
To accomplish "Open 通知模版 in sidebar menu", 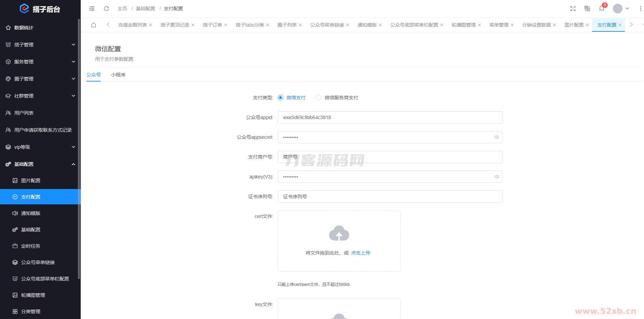I will (x=31, y=213).
